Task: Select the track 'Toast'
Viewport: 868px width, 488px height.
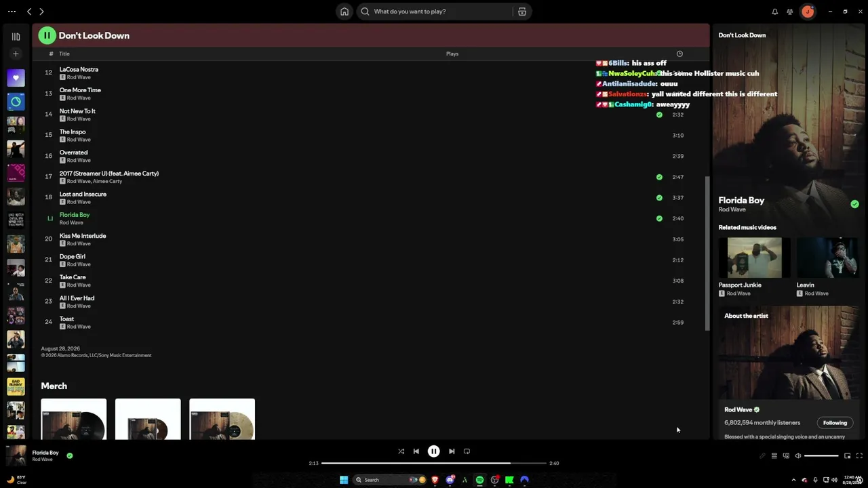Action: pos(66,319)
